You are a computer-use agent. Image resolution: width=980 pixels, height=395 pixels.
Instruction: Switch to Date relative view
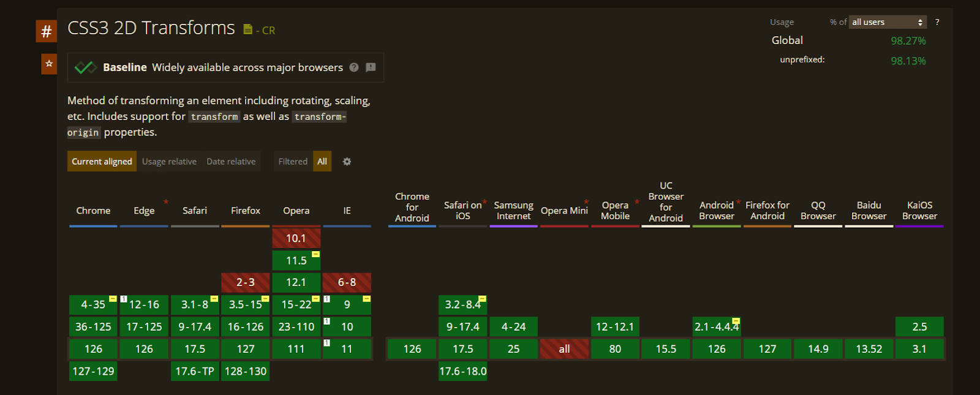point(231,161)
